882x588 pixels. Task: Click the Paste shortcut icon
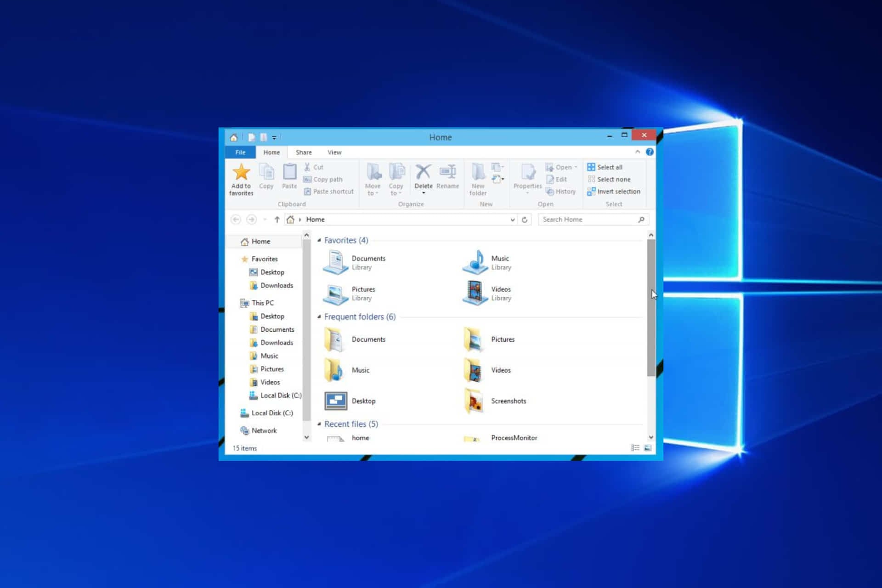[308, 192]
